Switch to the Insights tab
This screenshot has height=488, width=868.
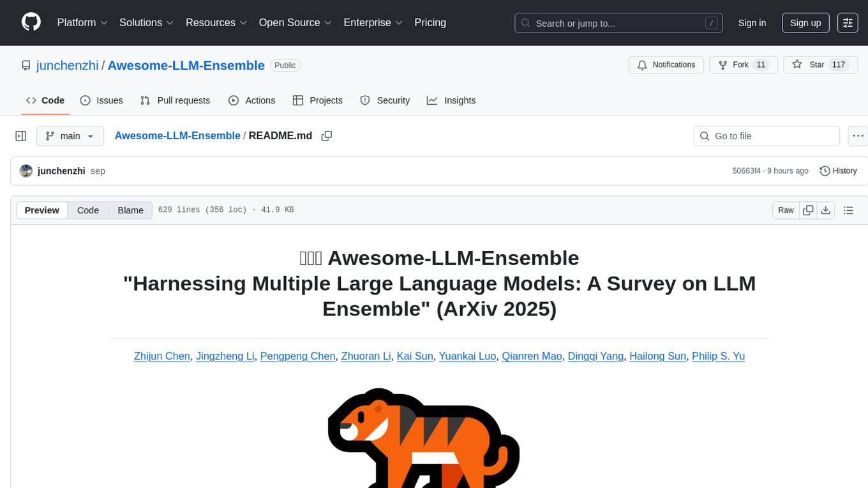point(451,100)
